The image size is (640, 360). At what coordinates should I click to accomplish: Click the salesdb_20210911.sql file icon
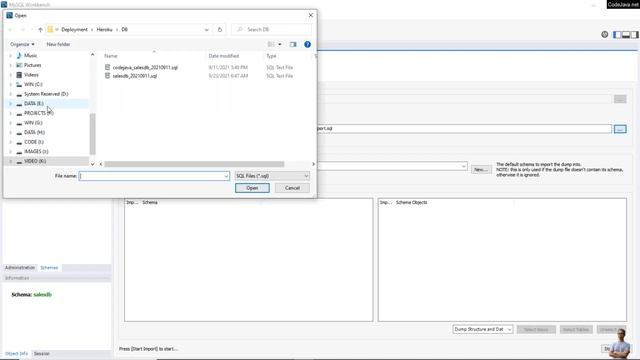[x=107, y=76]
